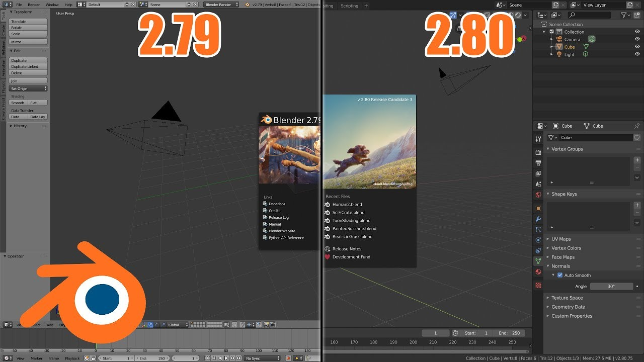The image size is (644, 362).
Task: Open the Set Origin dropdown in 2.79
Action: [28, 88]
